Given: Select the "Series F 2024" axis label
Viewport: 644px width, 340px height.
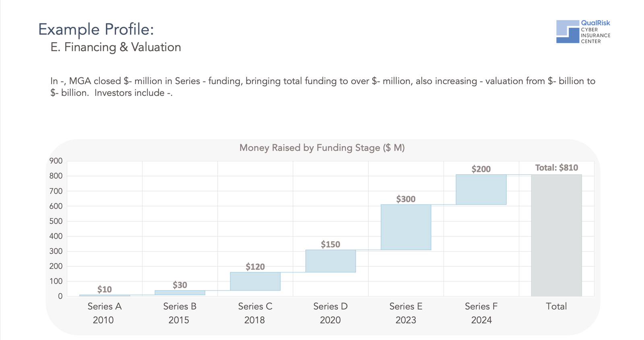Looking at the screenshot, I should 481,313.
